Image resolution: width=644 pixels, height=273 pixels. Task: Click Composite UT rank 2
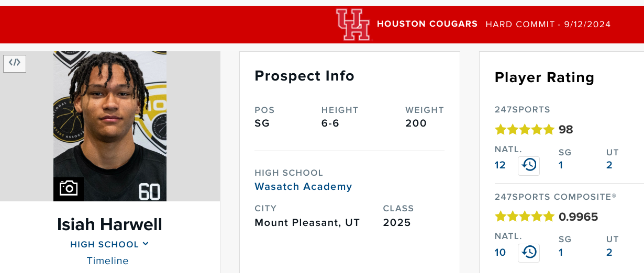click(x=609, y=253)
